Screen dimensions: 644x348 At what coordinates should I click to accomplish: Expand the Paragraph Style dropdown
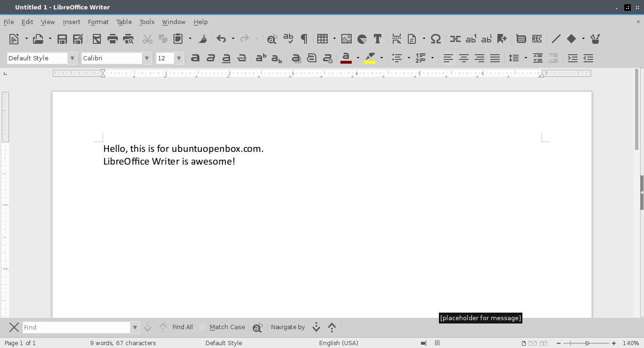click(72, 58)
